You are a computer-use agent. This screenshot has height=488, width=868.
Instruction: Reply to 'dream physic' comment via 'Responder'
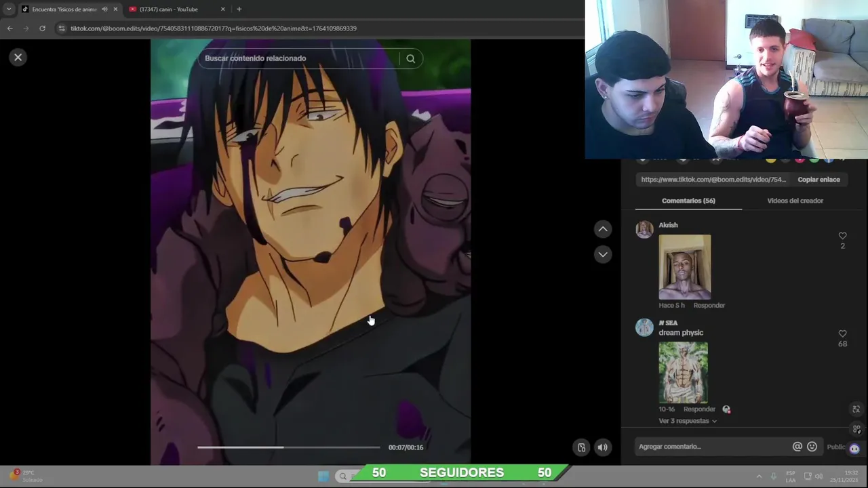699,409
